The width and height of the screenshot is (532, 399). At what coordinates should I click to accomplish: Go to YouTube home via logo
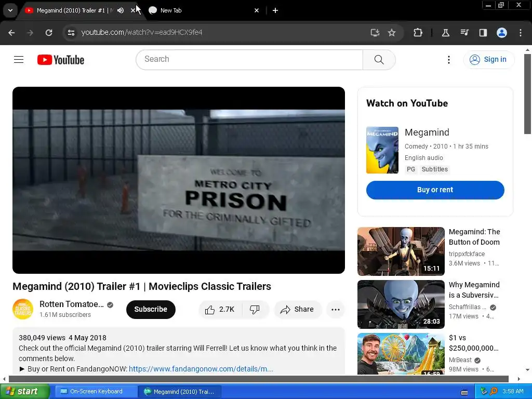[x=60, y=60]
